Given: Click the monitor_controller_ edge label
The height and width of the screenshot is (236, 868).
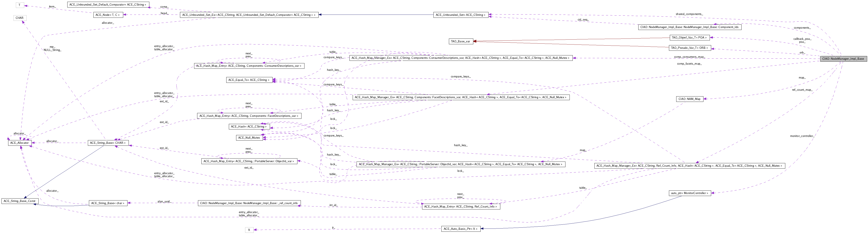Looking at the screenshot, I should 802,136.
